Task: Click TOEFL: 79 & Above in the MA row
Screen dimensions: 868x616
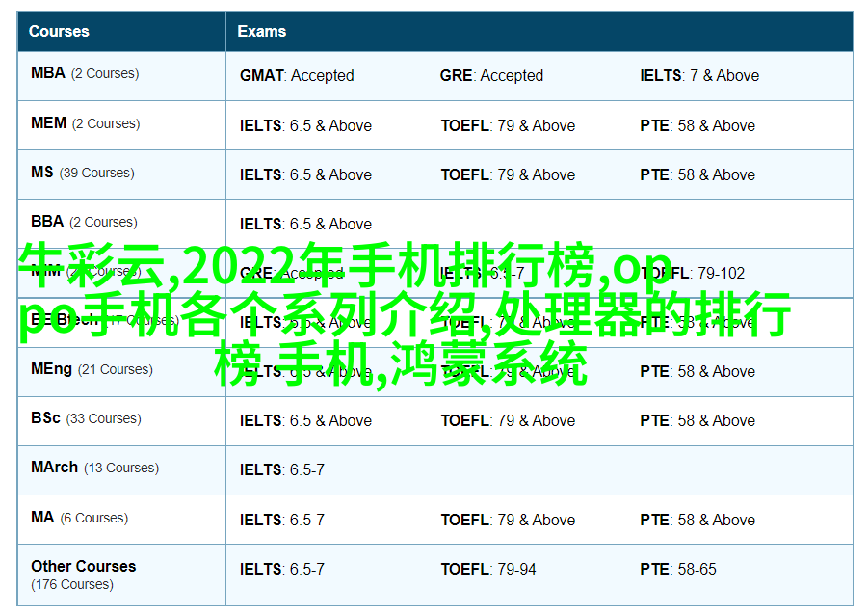Action: tap(508, 521)
